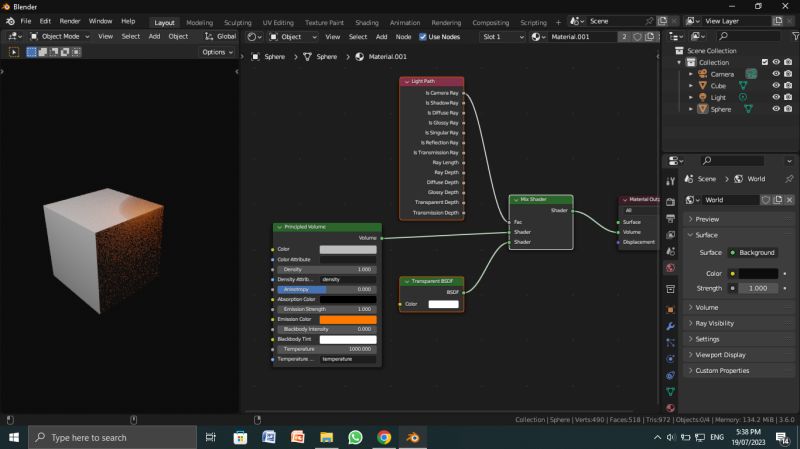
Task: Open the Particles properties tab icon
Action: (x=670, y=342)
